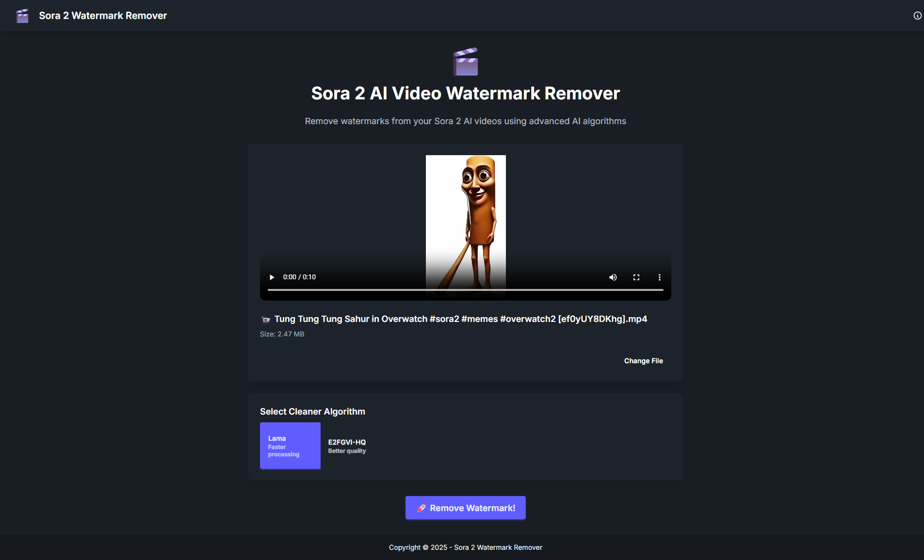Open the info icon in the top-right corner
The height and width of the screenshot is (560, 924).
click(917, 16)
